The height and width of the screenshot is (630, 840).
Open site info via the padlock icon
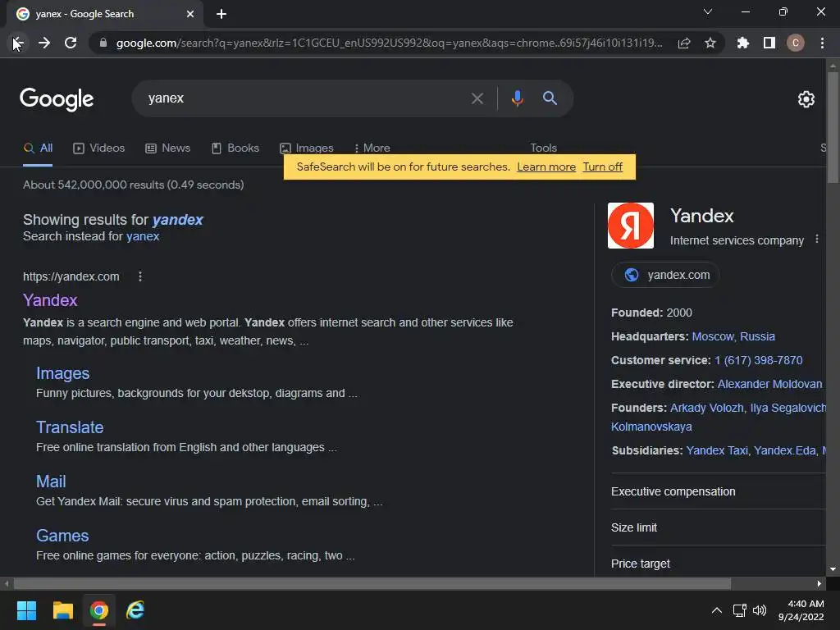(x=103, y=43)
